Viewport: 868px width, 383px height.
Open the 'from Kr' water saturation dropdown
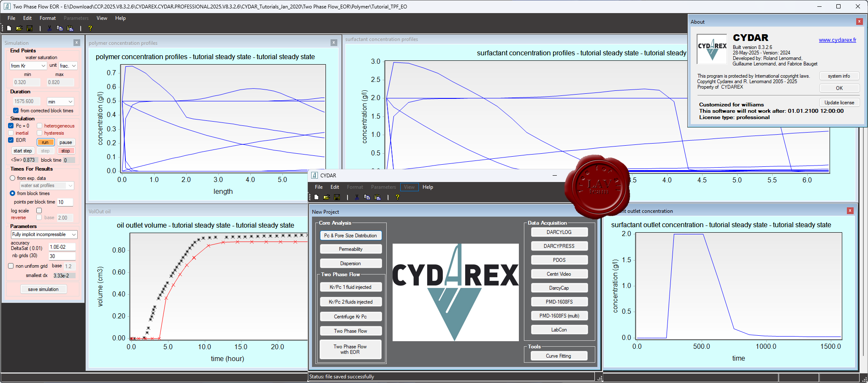pos(28,66)
